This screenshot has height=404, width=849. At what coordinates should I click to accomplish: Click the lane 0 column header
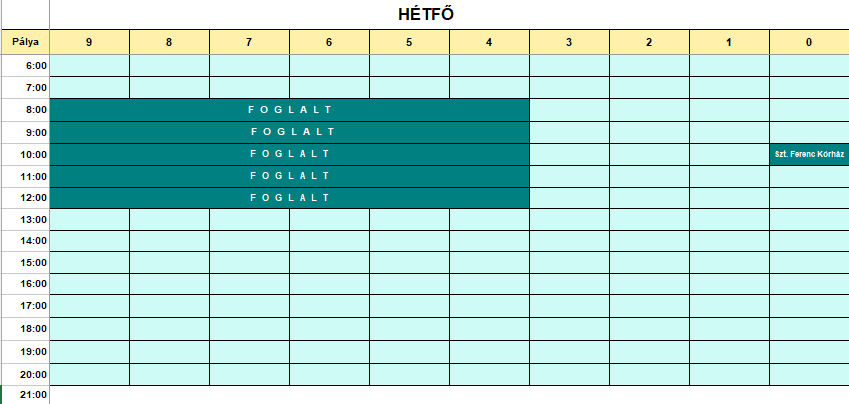pos(809,42)
